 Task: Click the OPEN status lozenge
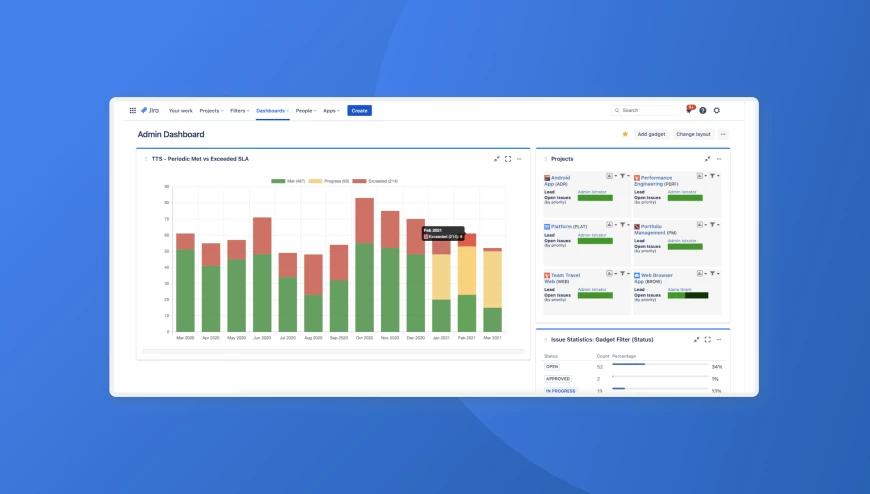552,367
